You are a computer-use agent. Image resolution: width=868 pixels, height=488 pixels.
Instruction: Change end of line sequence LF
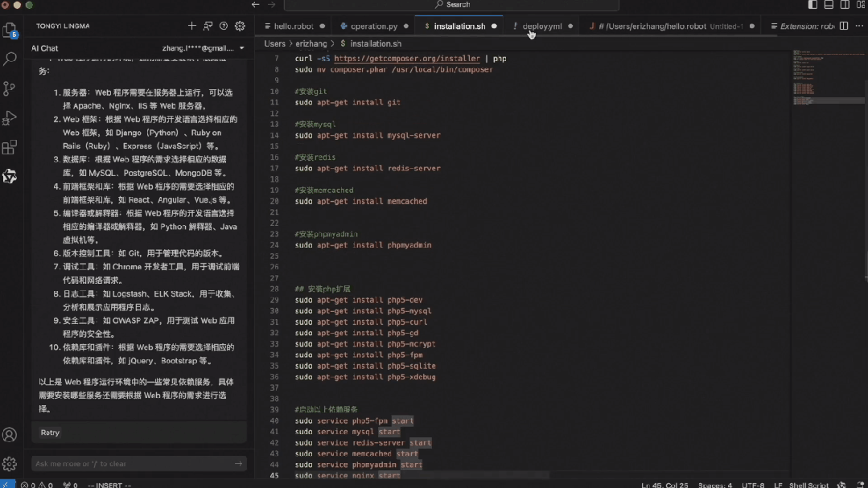point(778,485)
